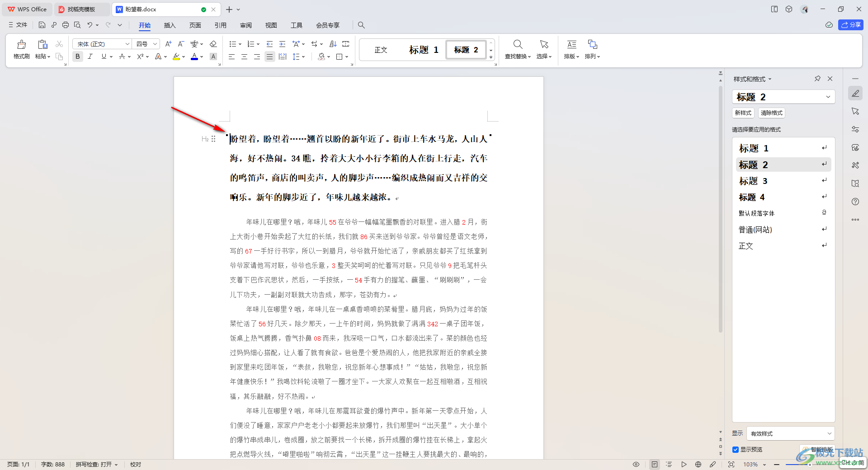868x470 pixels.
Task: Apply the 正文 style from ribbon gallery
Action: tap(381, 50)
